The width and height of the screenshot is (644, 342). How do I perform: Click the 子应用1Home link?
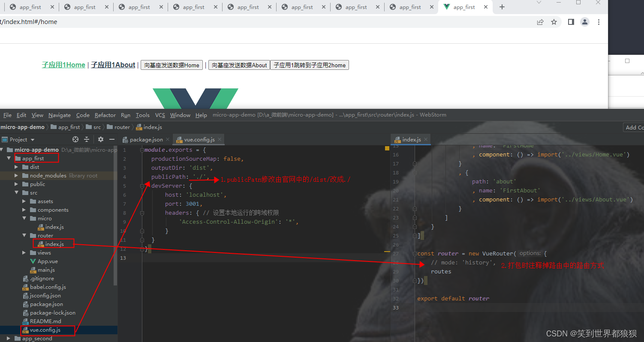63,65
